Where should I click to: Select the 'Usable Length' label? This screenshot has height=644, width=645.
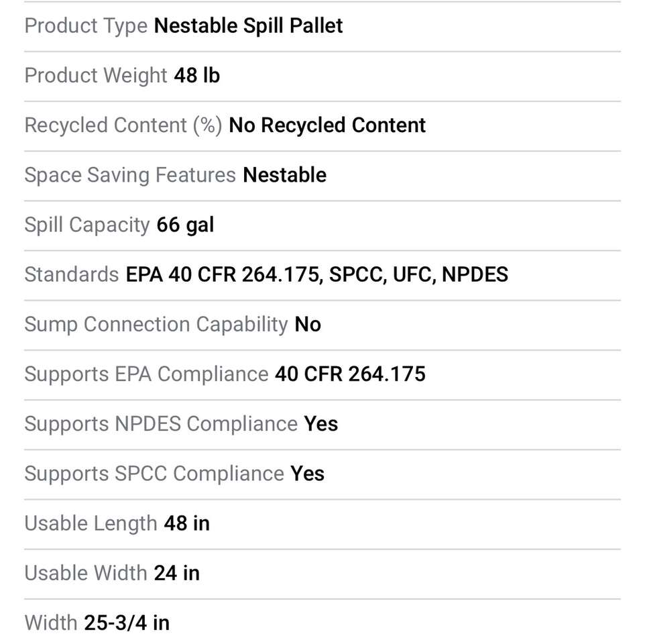click(x=91, y=523)
